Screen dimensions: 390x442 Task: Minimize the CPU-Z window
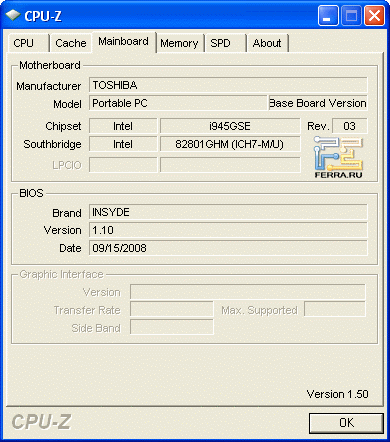click(x=328, y=16)
